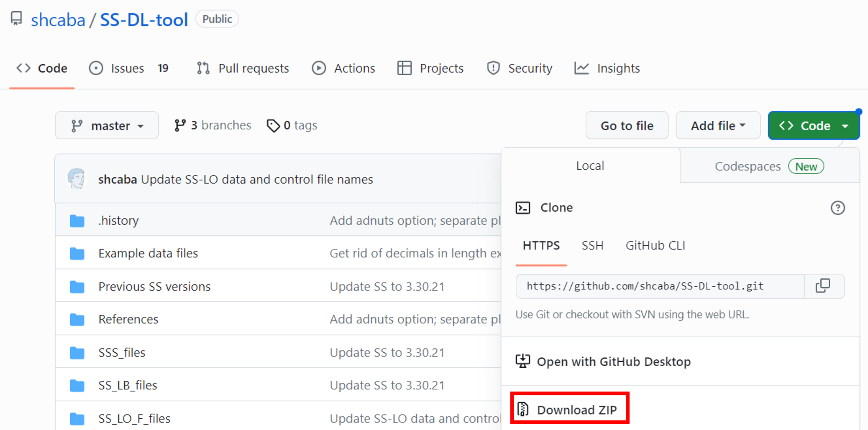Click the Clone terminal icon
Screen dimensions: 868x430
click(523, 208)
